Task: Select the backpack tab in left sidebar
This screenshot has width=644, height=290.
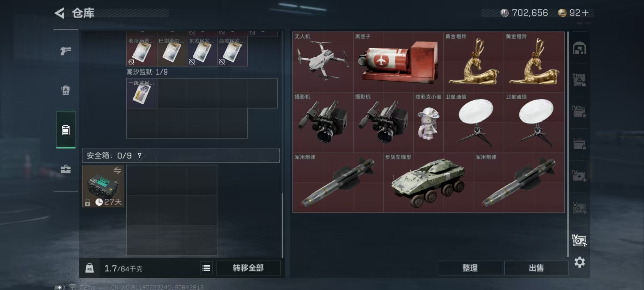Action: pos(66,90)
